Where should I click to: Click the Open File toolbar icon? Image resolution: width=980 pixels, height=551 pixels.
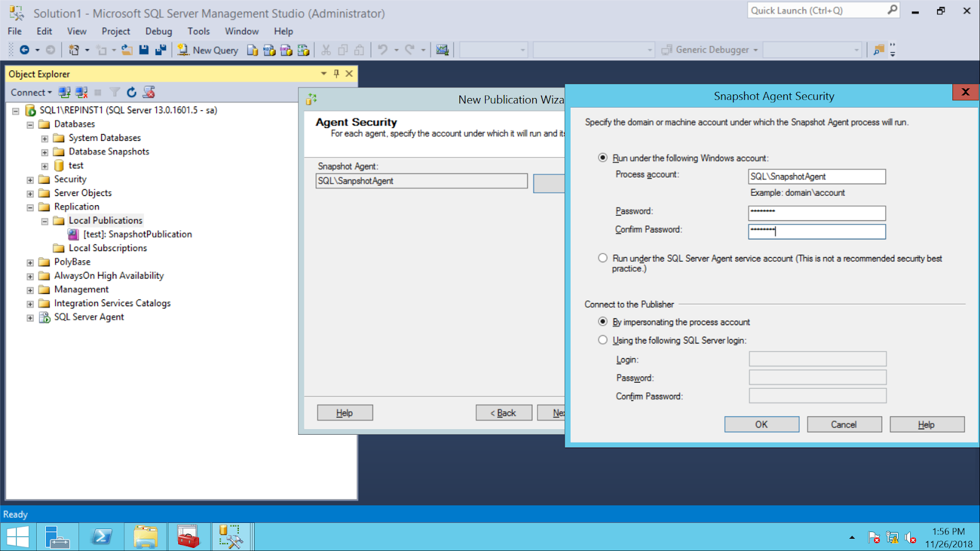coord(127,50)
